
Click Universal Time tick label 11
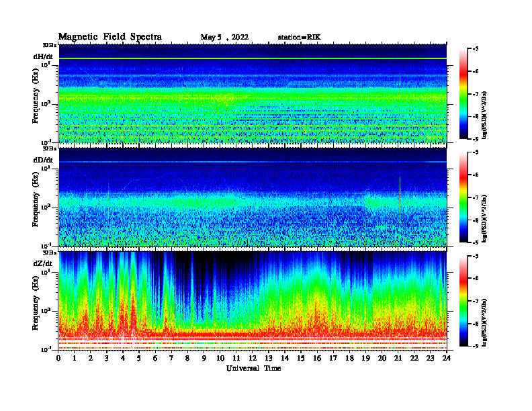click(x=236, y=358)
